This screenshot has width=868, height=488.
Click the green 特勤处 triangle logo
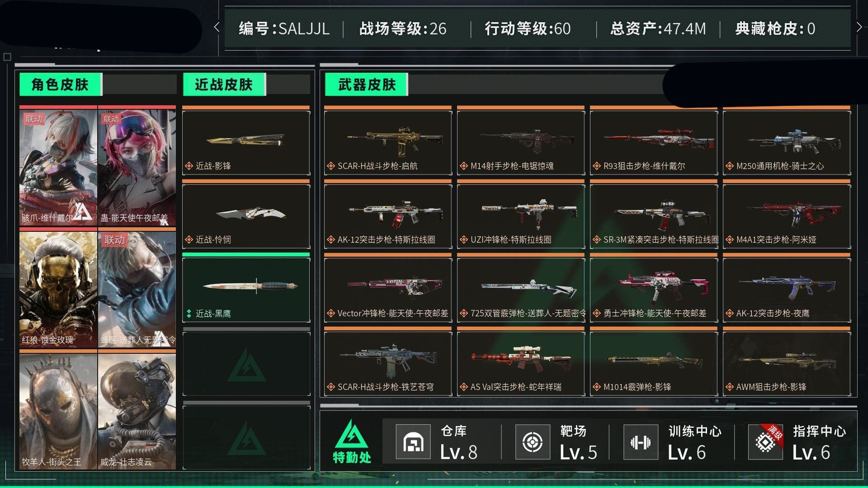pos(352,435)
